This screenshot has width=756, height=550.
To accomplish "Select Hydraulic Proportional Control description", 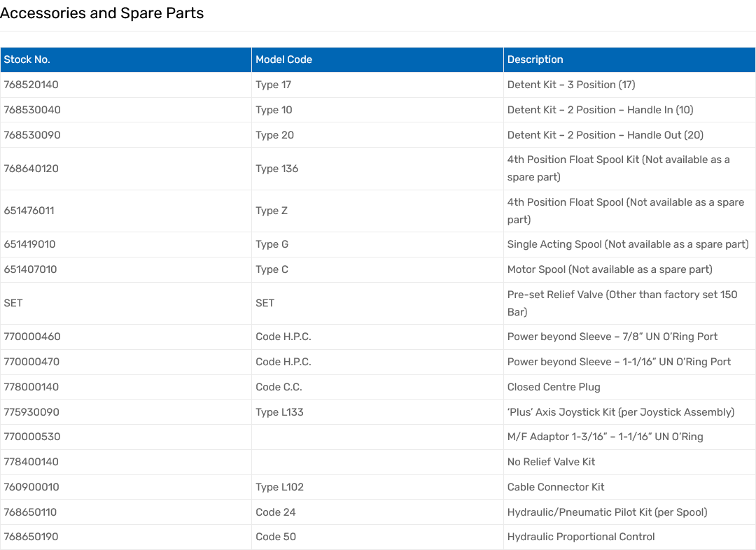I will pos(581,537).
